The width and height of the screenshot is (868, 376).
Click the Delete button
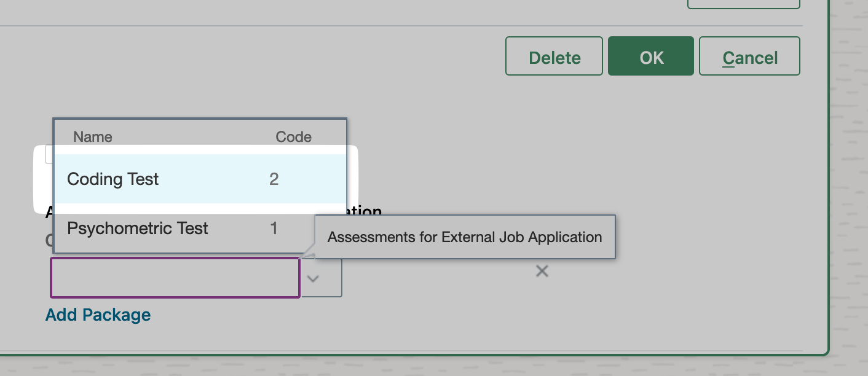point(554,57)
